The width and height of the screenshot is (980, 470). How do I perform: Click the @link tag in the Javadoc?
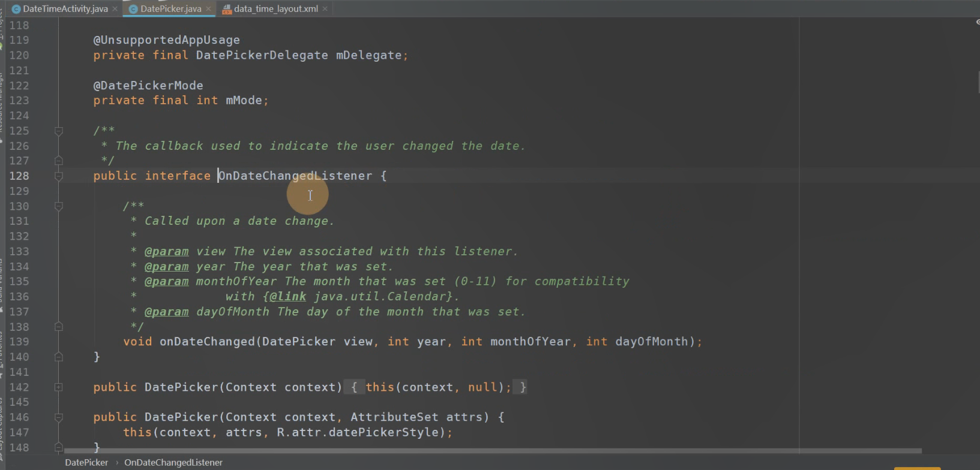(x=287, y=297)
